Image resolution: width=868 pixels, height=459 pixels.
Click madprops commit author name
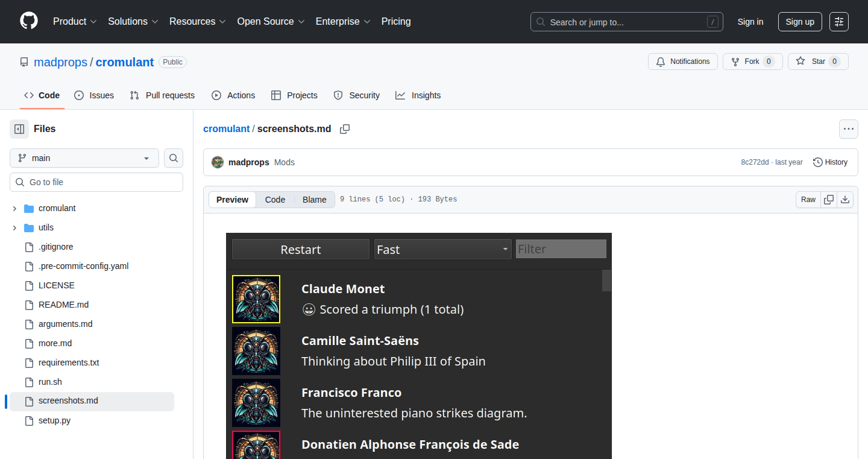[x=249, y=162]
